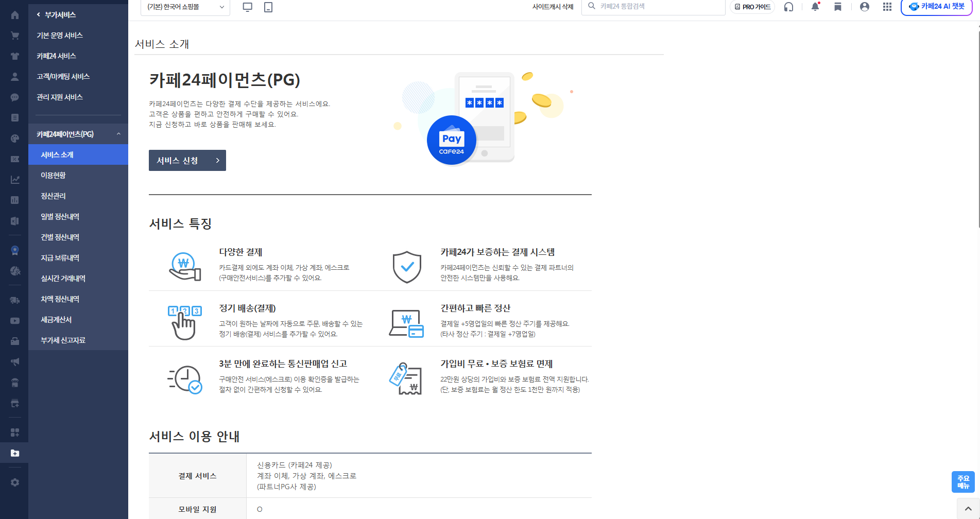Open the messages speech bubble icon
Viewport: 980px width, 519px height.
[x=14, y=97]
